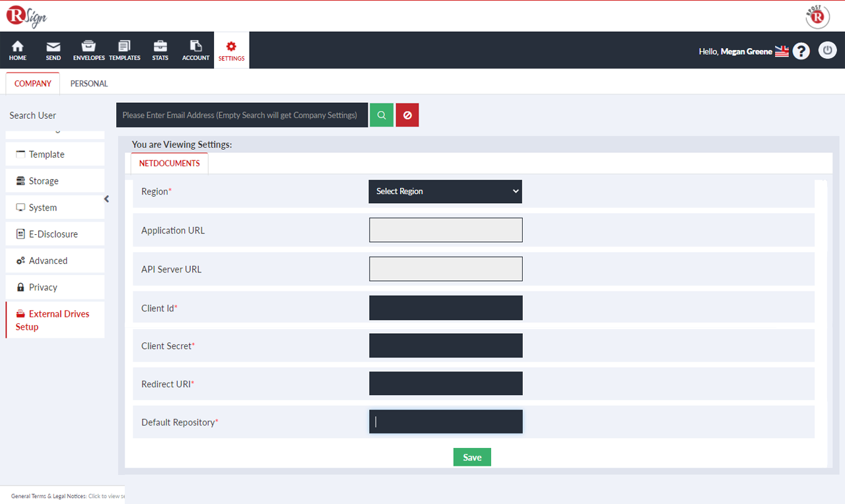Viewport: 845px width, 504px height.
Task: Open the Select Region dropdown
Action: point(445,191)
